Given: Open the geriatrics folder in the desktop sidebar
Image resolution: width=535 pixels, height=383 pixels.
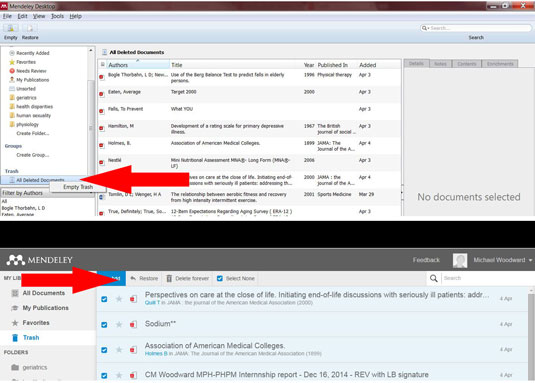Looking at the screenshot, I should [26, 98].
